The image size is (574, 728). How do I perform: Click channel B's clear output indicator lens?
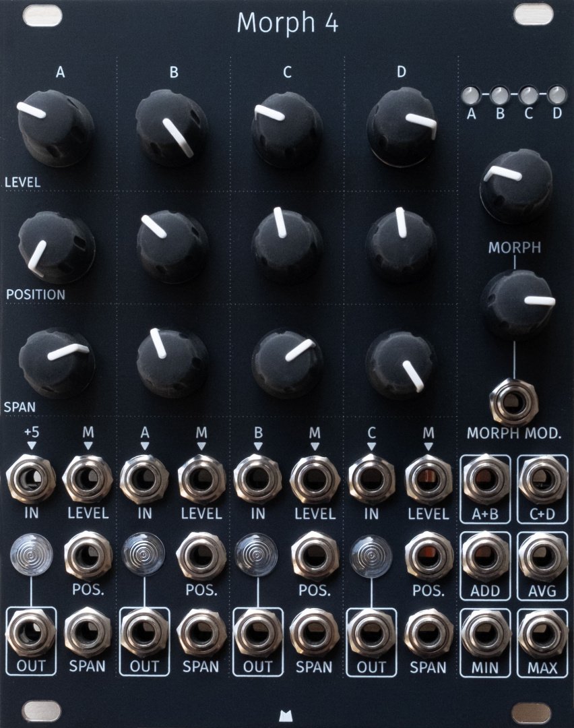144,554
